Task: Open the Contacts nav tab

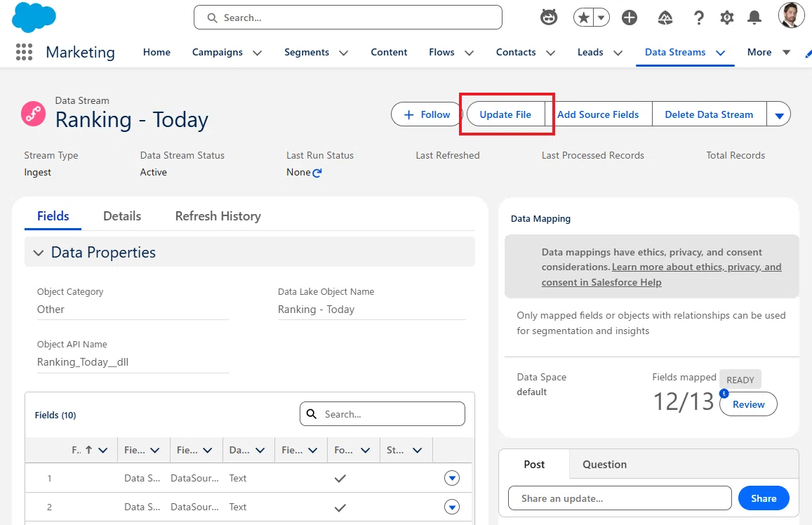Action: (x=516, y=53)
